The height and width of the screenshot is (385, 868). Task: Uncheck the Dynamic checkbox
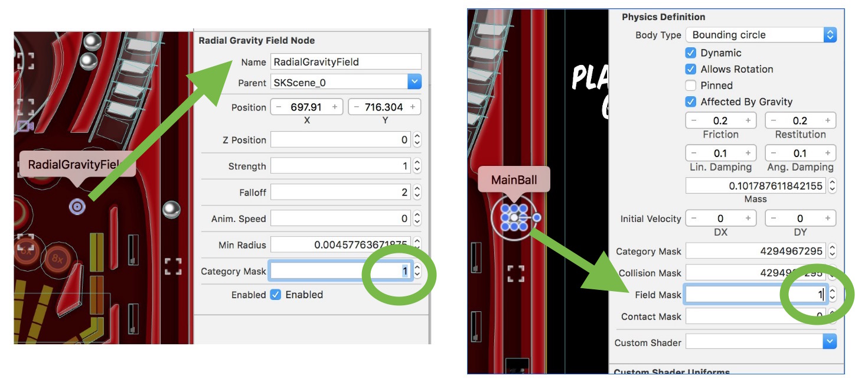point(690,53)
